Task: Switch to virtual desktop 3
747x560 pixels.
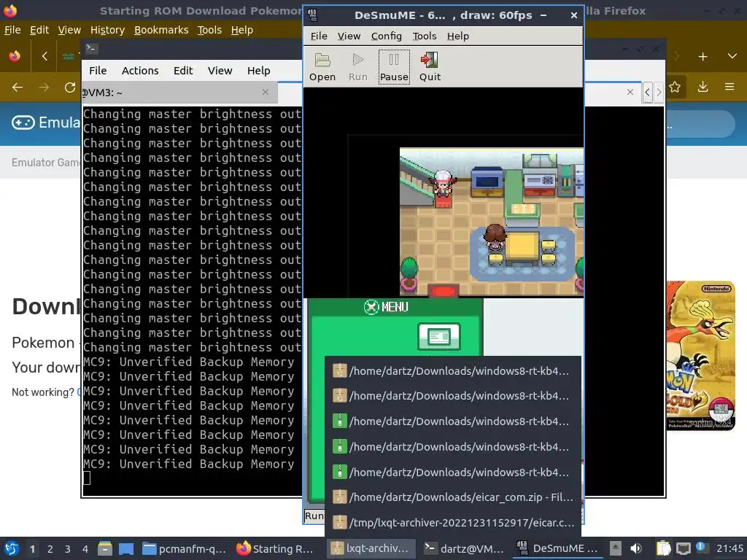Action: point(68,549)
